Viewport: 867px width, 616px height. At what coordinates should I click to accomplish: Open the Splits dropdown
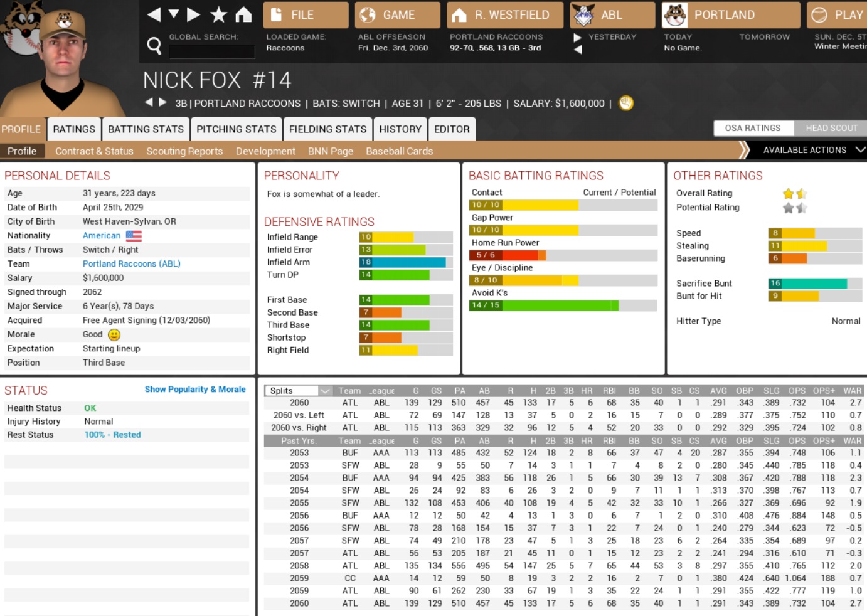tap(299, 391)
